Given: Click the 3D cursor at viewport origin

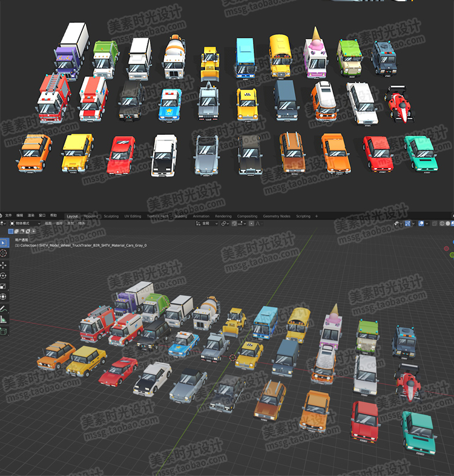Looking at the screenshot, I should (x=233, y=357).
